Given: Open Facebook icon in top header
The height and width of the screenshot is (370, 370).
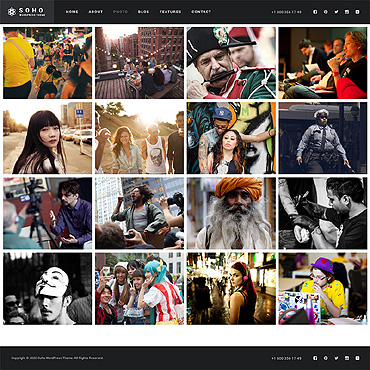Looking at the screenshot, I should click(315, 12).
